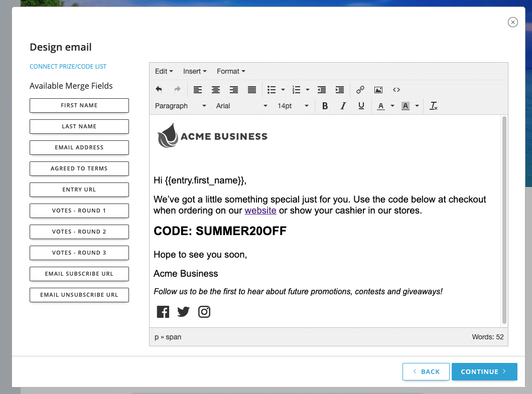Increase indent of paragraph
The width and height of the screenshot is (532, 394).
340,90
